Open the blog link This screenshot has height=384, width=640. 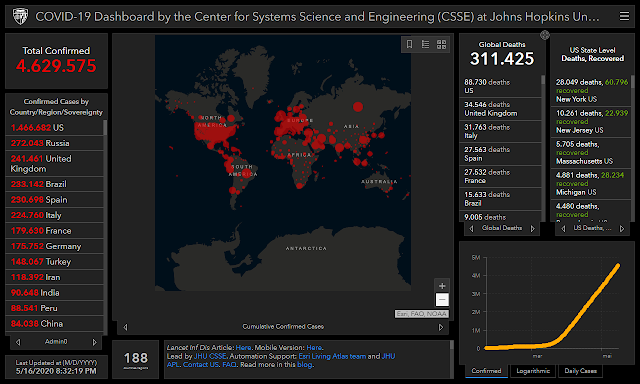[x=304, y=364]
